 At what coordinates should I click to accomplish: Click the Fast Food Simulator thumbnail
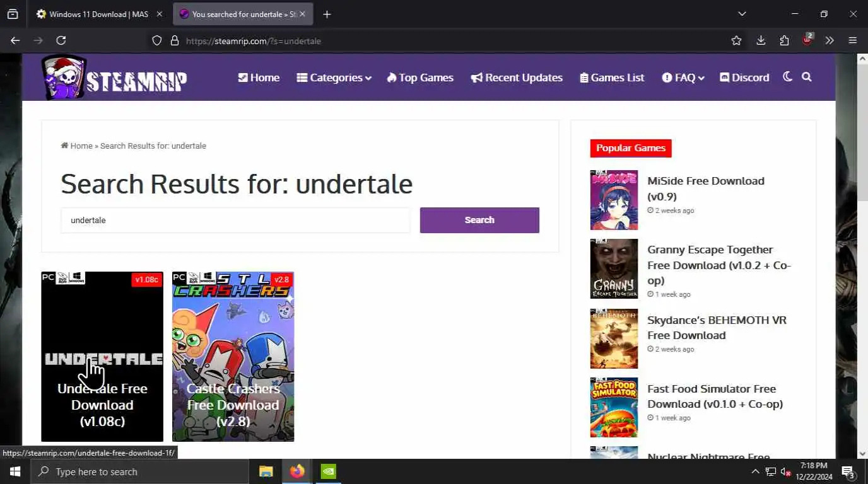click(614, 407)
